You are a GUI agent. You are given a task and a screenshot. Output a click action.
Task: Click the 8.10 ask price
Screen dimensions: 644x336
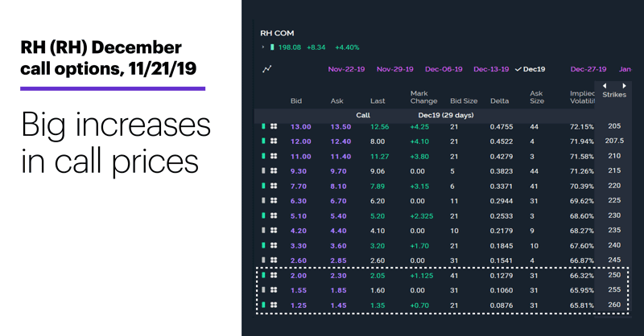[x=338, y=186]
